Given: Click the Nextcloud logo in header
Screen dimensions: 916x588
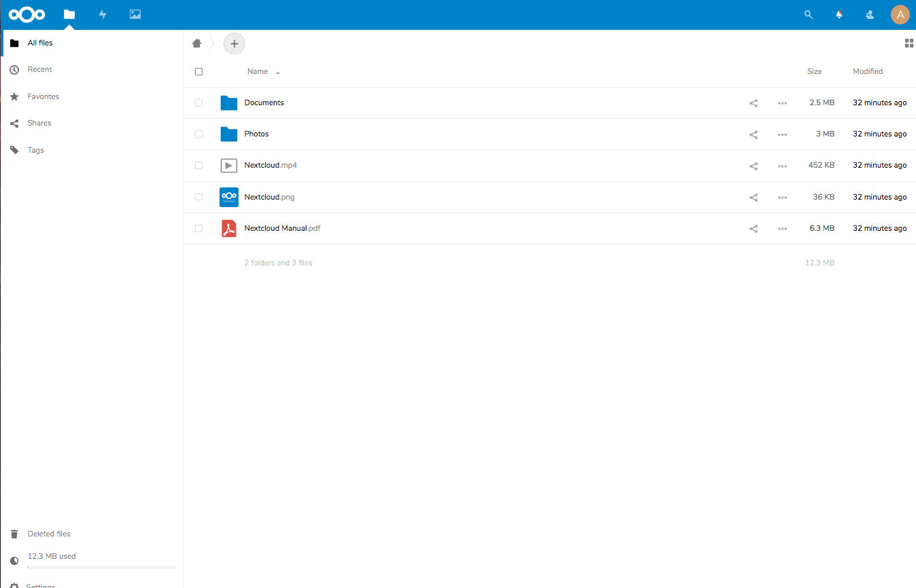Looking at the screenshot, I should click(27, 14).
